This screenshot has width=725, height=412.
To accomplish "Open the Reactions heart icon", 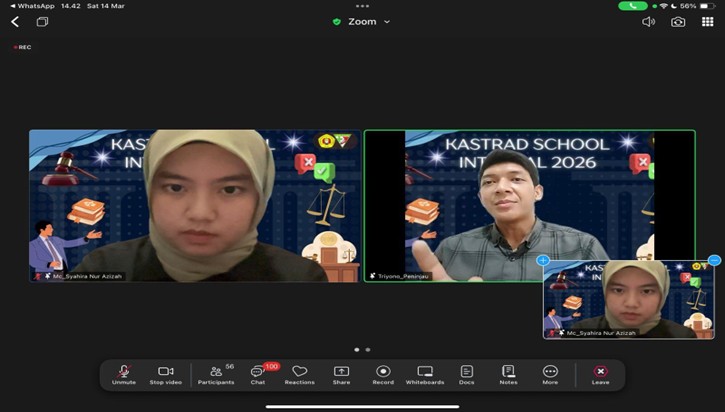I will (299, 373).
